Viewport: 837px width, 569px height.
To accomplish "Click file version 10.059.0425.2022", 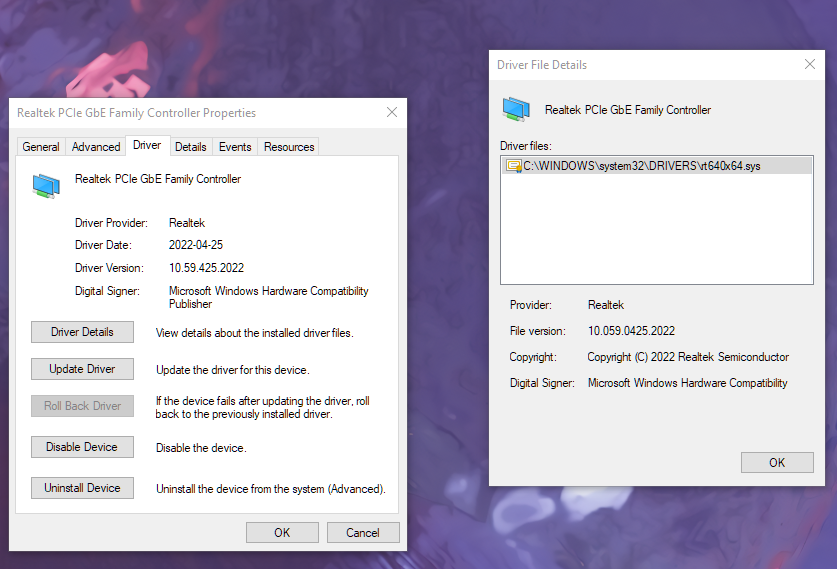I will (631, 331).
